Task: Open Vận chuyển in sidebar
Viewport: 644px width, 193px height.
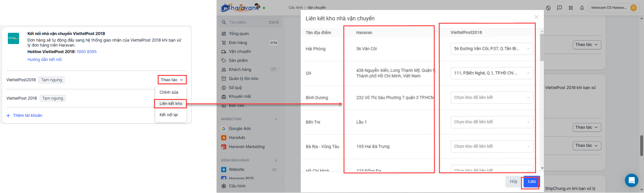Action: (240, 52)
